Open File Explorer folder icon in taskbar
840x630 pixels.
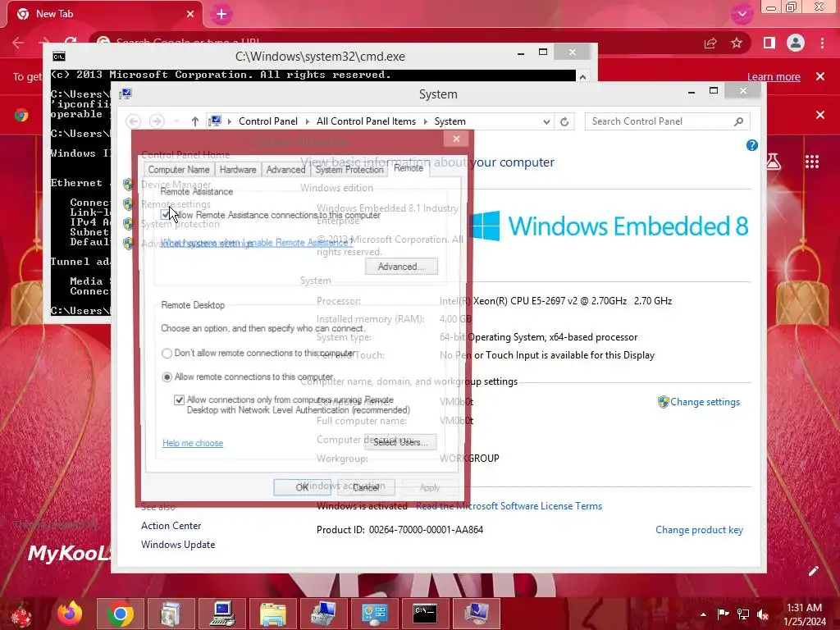(272, 614)
